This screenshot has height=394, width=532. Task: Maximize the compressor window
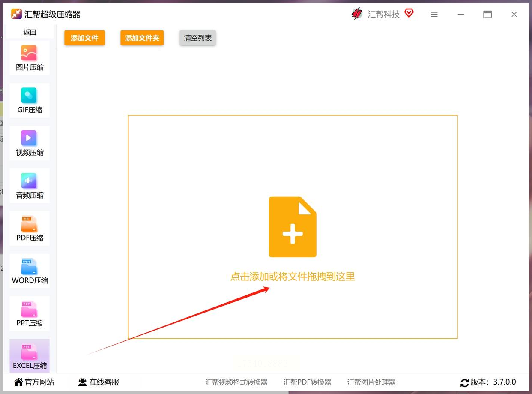coord(487,15)
